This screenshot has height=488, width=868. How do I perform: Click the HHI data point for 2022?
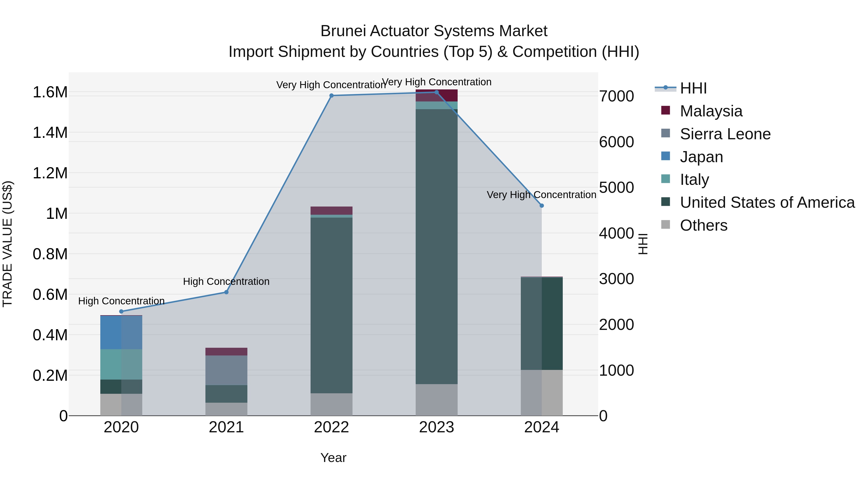pos(332,96)
